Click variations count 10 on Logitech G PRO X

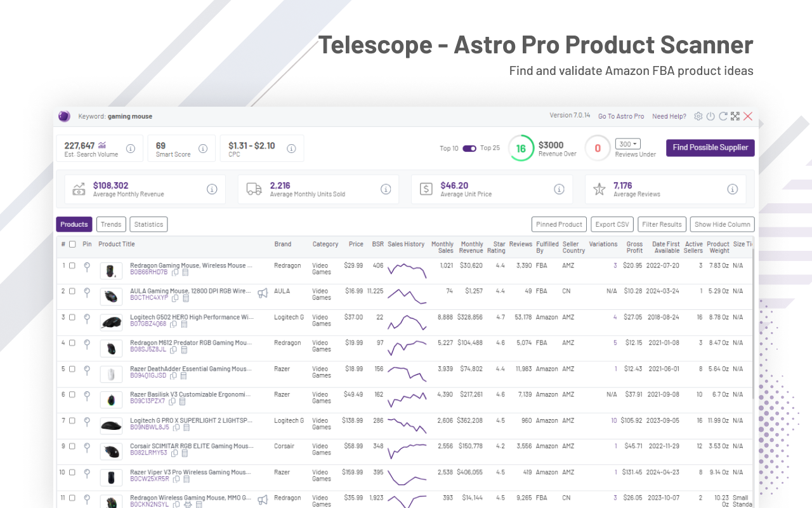(x=614, y=420)
